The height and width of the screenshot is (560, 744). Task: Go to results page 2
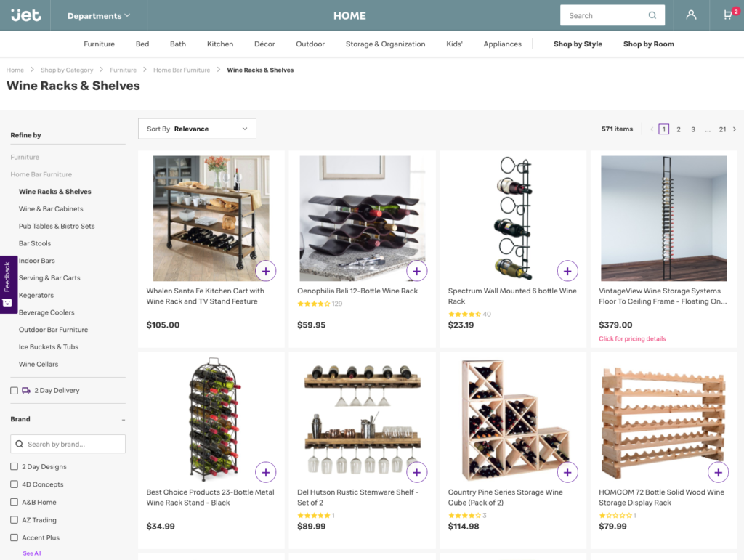679,129
